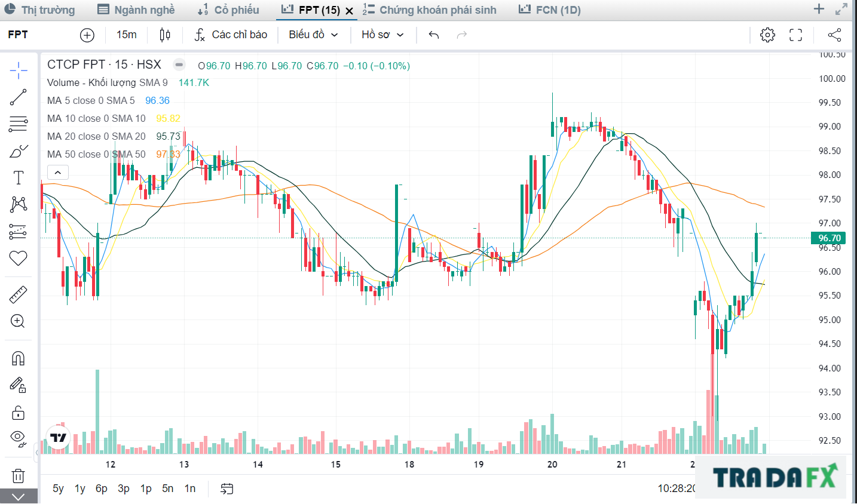Select the trend line drawing tool

[19, 97]
